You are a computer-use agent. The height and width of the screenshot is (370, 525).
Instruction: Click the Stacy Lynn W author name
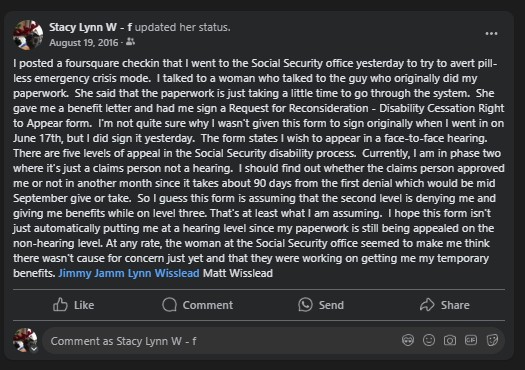pos(90,27)
